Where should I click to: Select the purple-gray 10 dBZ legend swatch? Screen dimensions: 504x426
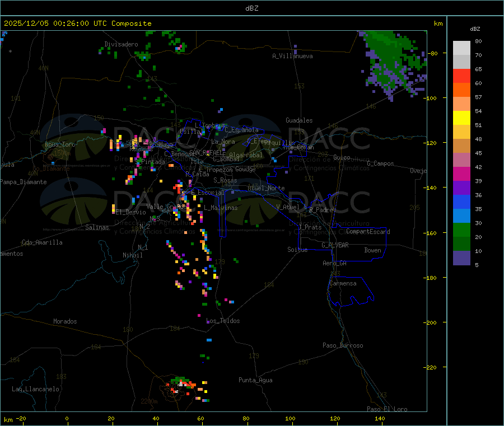pos(461,258)
